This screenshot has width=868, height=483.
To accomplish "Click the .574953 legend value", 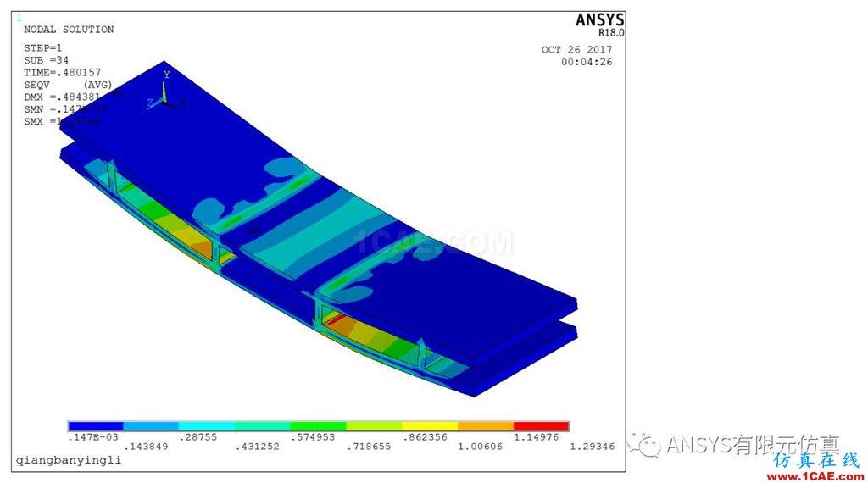I will click(x=313, y=437).
